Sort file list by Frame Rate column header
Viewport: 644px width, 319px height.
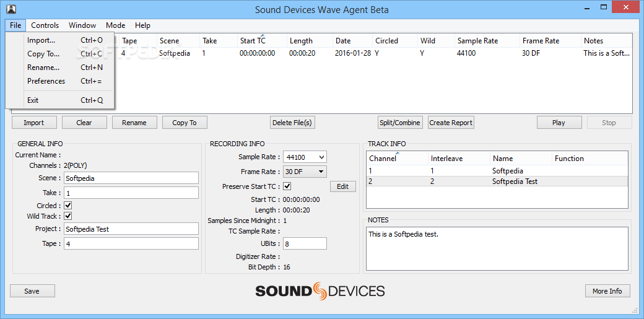pos(550,41)
